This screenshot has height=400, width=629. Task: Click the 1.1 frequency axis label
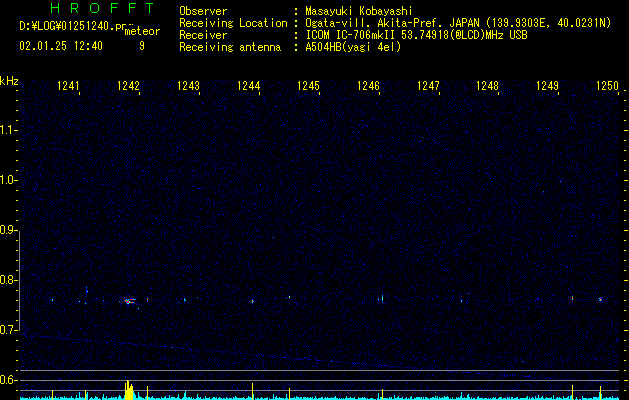point(9,130)
